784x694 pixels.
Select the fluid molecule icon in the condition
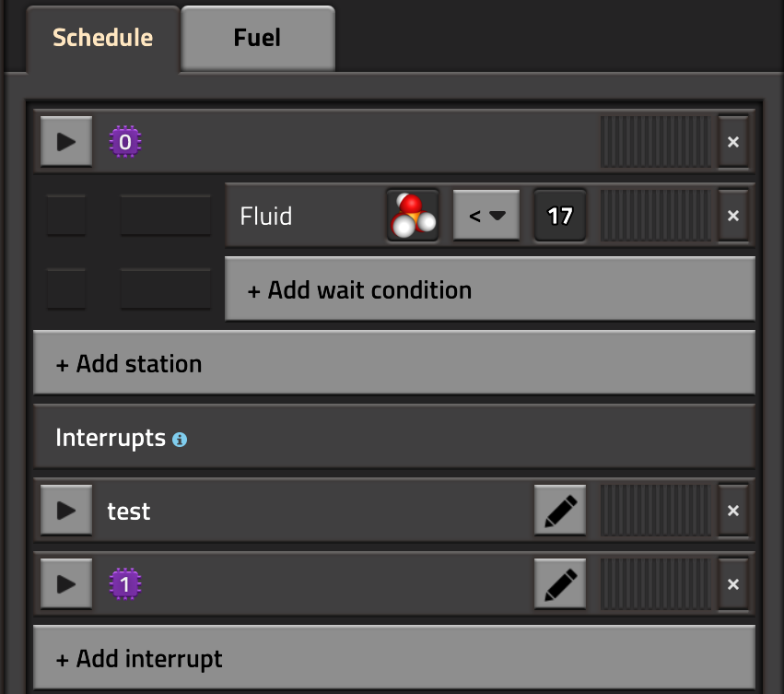413,216
